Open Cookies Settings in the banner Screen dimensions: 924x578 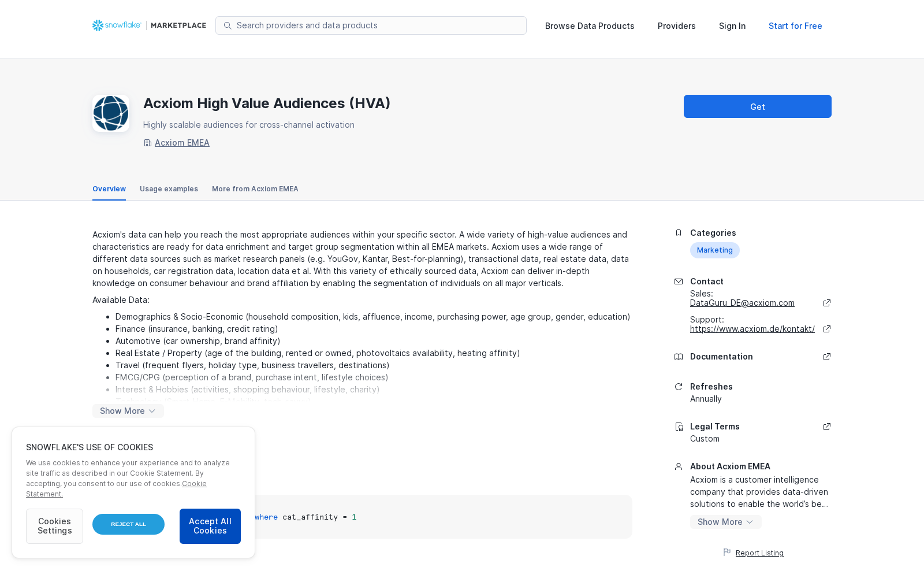point(55,526)
